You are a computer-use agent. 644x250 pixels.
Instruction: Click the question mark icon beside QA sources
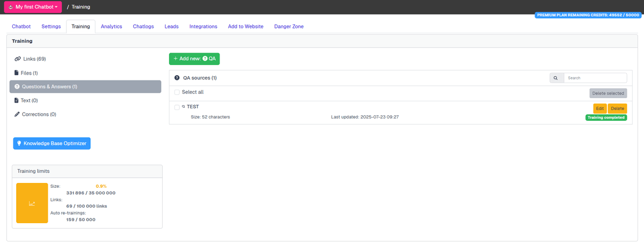[177, 78]
